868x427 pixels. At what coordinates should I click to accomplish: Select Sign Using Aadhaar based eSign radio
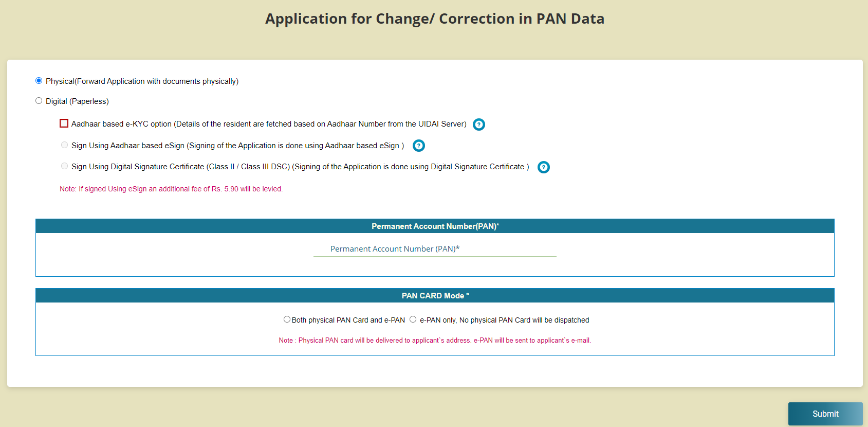click(64, 145)
